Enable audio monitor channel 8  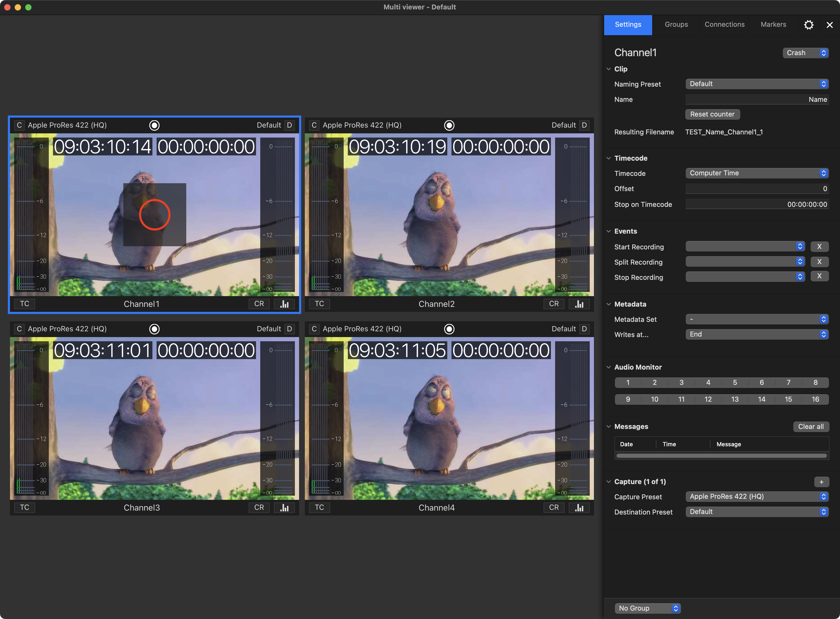coord(816,382)
